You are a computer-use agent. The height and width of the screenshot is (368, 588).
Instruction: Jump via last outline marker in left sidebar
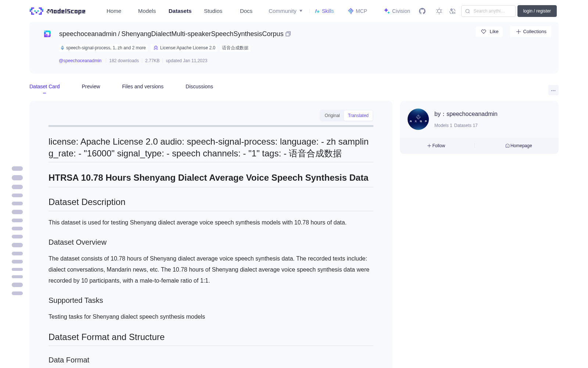point(17,293)
